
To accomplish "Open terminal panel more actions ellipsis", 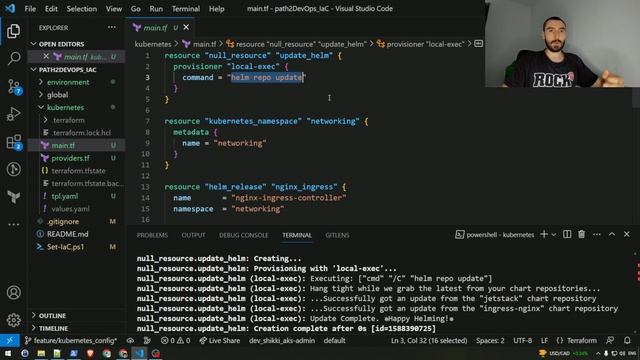I will pyautogui.click(x=597, y=234).
